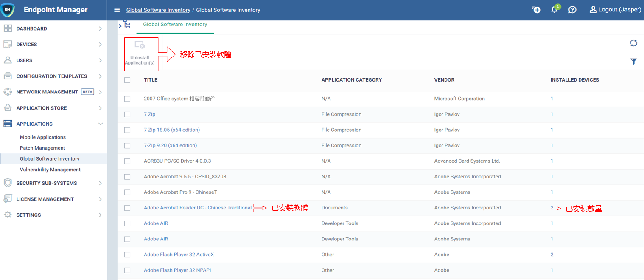Select checkbox for 7-Zip 18.05 (x64 edition)
This screenshot has height=280, width=644.
point(127,130)
